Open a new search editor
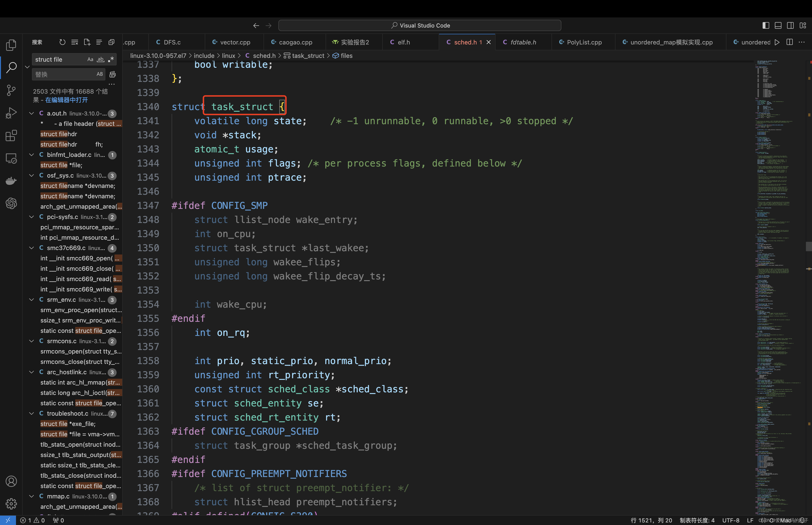Viewport: 812px width, 525px height. [87, 42]
